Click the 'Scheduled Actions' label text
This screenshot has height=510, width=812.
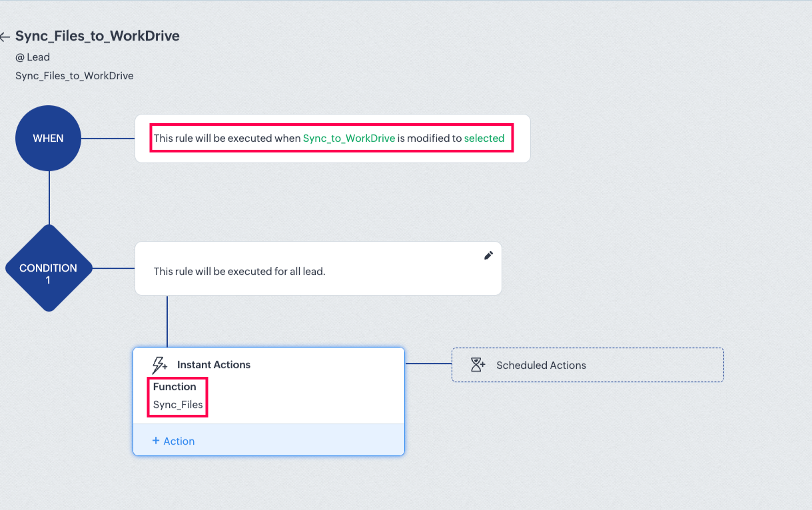click(541, 365)
